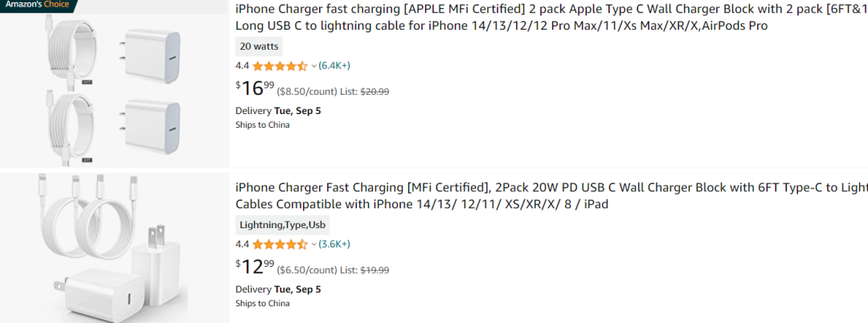Screen dimensions: 868x323
Task: Click the $19.99 list price of second product
Action: pos(375,271)
